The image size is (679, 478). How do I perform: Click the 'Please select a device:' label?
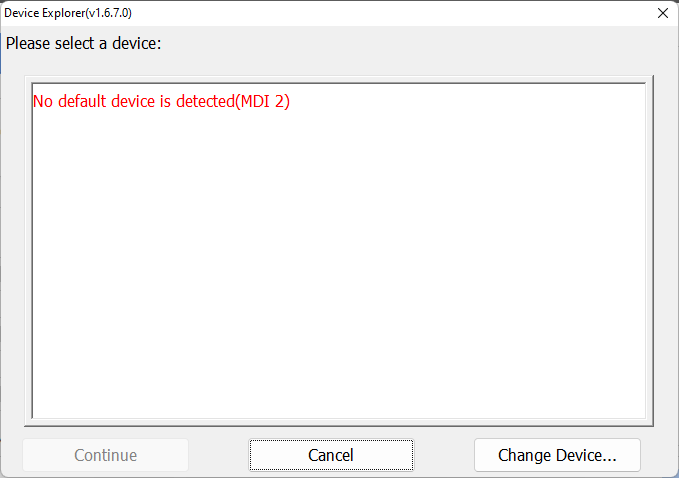tap(83, 44)
